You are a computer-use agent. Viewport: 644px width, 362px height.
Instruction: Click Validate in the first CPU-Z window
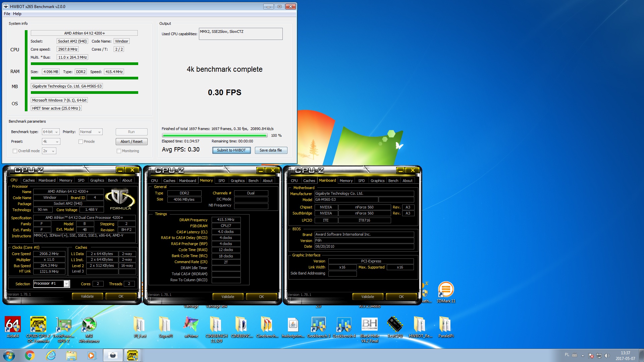pos(87,297)
